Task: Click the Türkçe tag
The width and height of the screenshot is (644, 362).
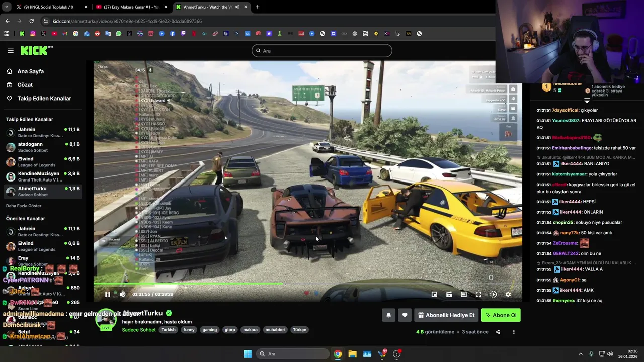Action: (299, 330)
